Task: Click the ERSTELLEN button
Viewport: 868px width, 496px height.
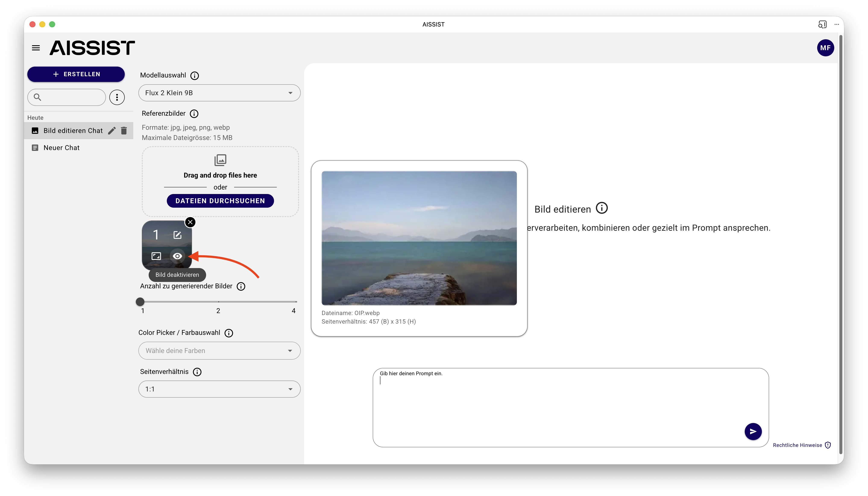Action: tap(76, 74)
